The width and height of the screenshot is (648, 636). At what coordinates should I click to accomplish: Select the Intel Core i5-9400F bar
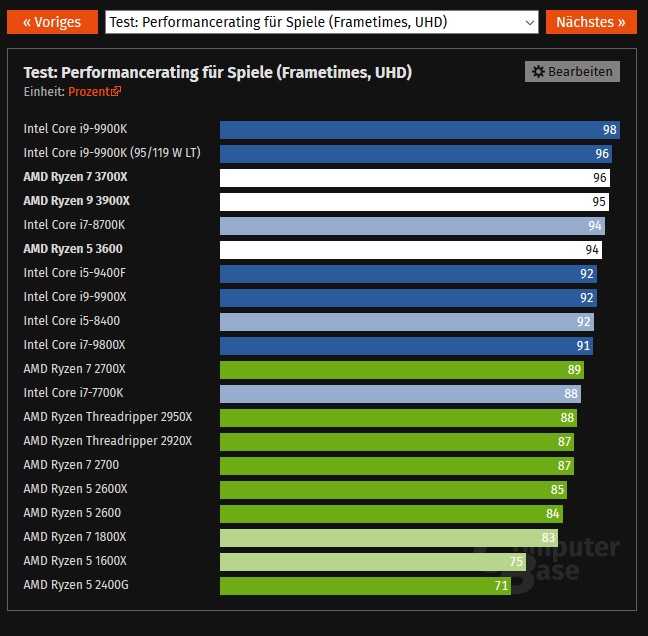(408, 274)
